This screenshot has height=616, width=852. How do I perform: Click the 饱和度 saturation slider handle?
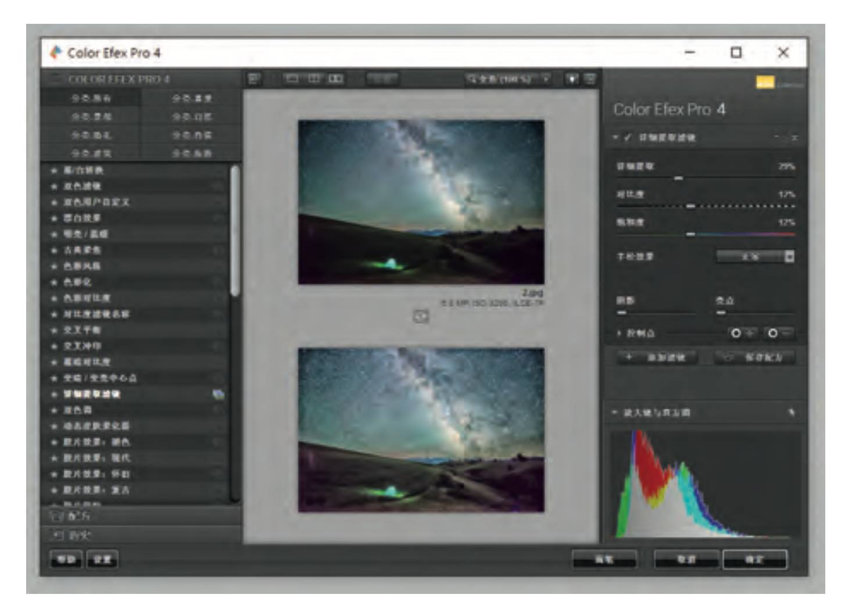(690, 234)
